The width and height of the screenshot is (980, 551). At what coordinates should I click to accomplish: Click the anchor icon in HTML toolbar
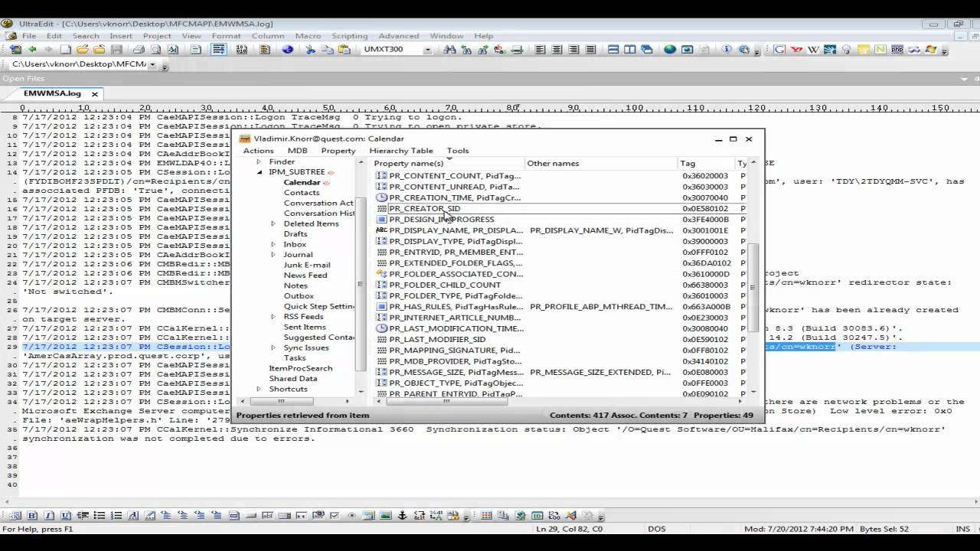pyautogui.click(x=402, y=516)
